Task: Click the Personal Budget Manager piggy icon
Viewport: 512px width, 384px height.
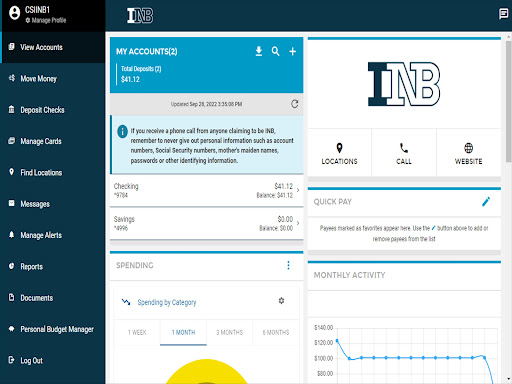Action: coord(11,329)
